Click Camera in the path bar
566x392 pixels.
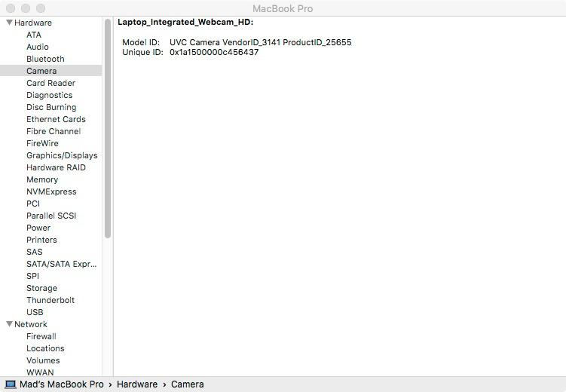coord(188,384)
